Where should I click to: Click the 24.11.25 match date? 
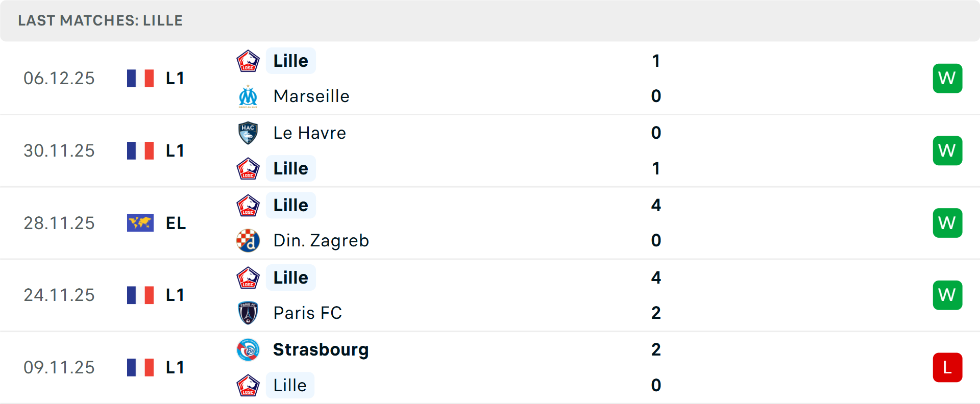coord(59,295)
